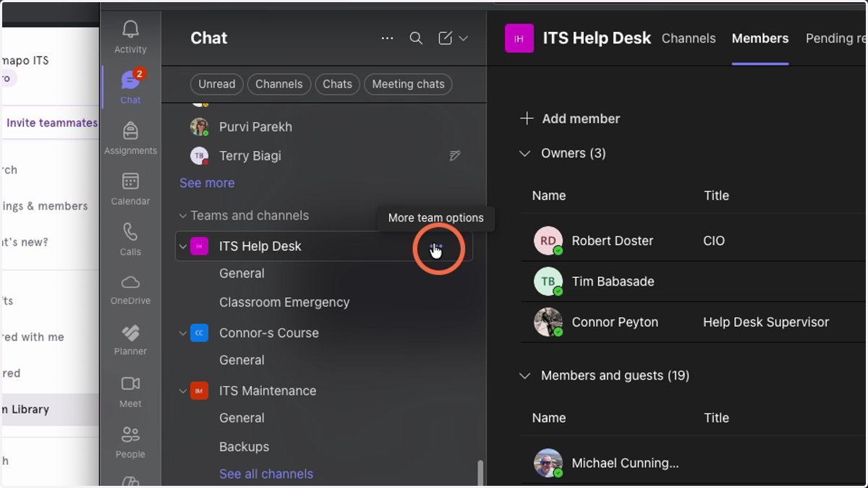Collapse the ITS Maintenance team chevron
The height and width of the screenshot is (488, 868).
[183, 391]
